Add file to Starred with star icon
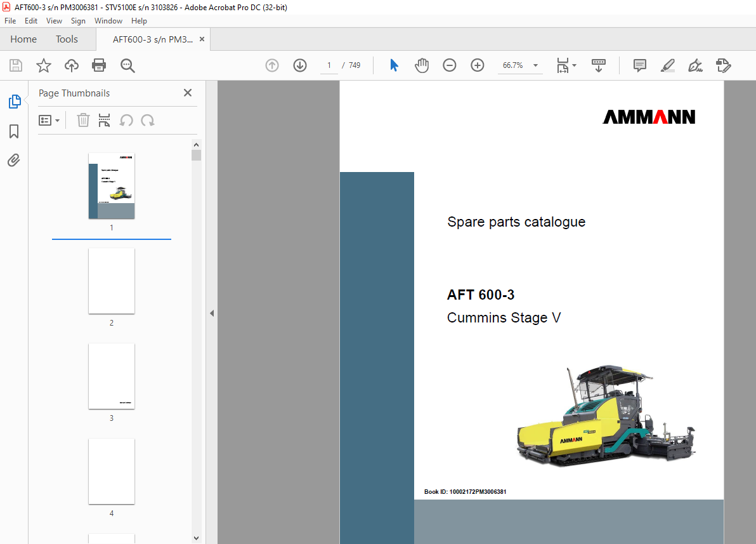 click(43, 65)
